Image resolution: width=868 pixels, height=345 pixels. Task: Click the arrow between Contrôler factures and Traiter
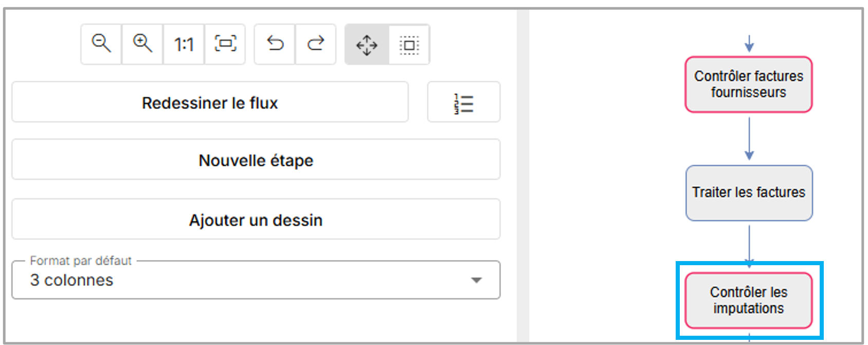749,138
